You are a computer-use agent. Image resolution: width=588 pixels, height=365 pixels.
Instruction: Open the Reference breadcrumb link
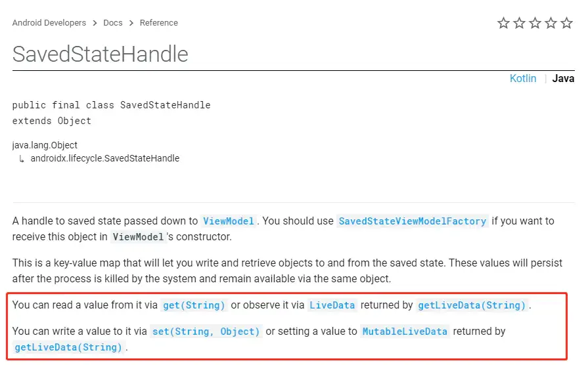(158, 23)
